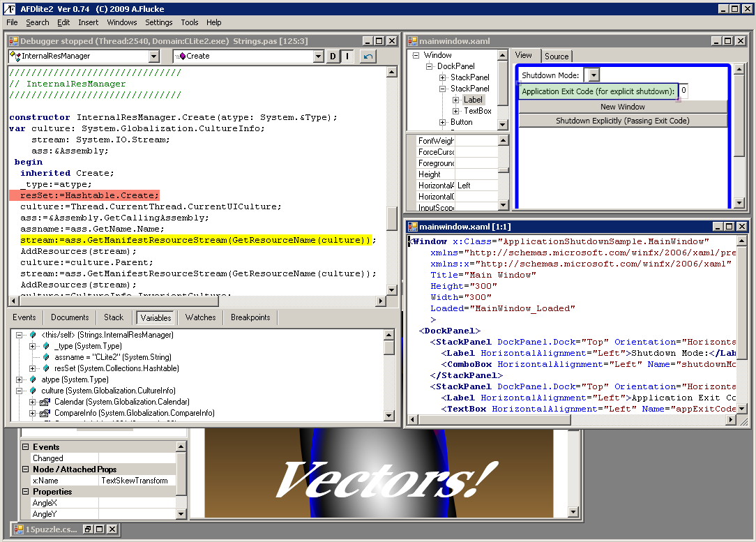The image size is (756, 542).
Task: Click the undo arrow icon in debugger toolbar
Action: point(368,57)
